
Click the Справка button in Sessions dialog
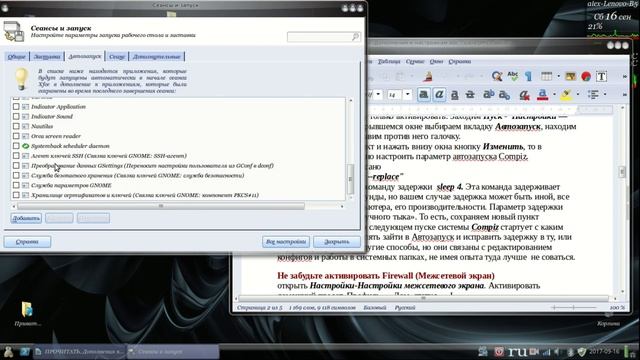27,242
